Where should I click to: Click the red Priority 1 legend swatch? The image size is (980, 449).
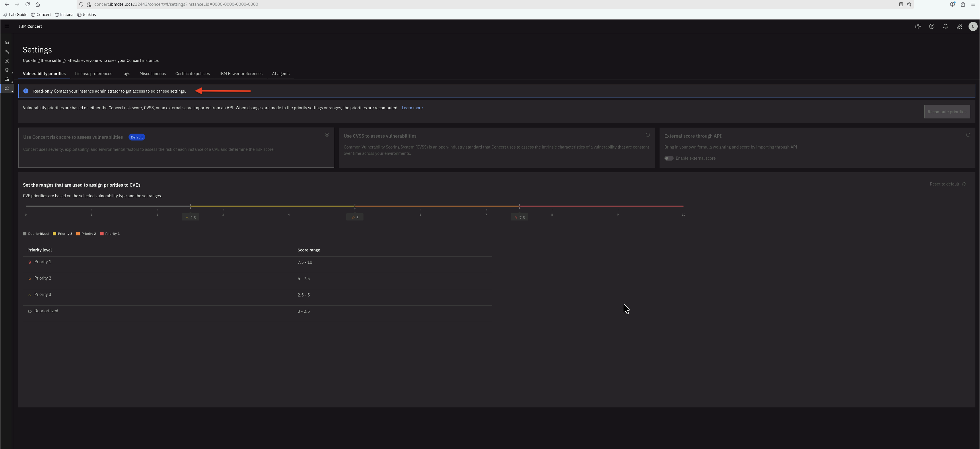(102, 234)
